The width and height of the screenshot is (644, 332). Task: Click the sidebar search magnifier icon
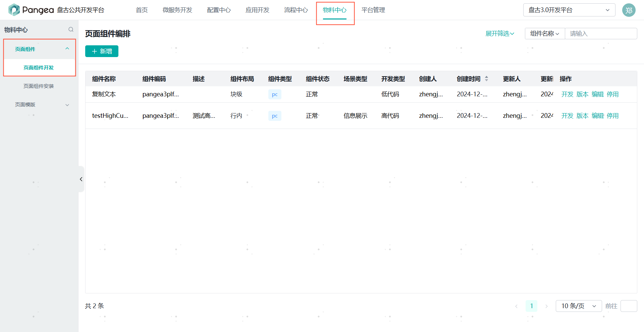click(71, 30)
